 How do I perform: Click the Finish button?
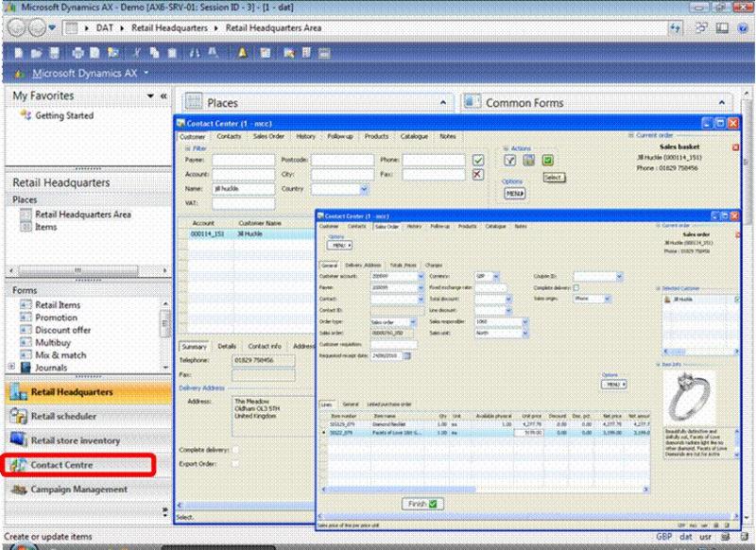coord(422,504)
